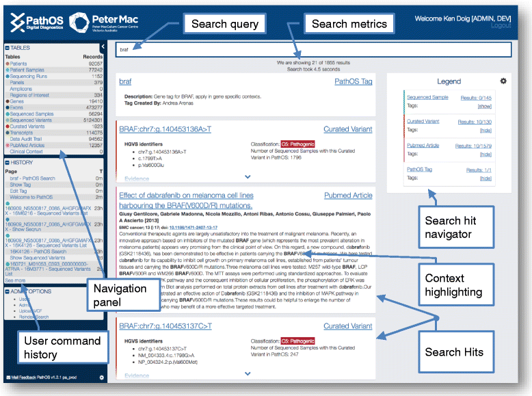Open the Legend settings gear
The width and height of the screenshot is (532, 396).
pyautogui.click(x=503, y=81)
